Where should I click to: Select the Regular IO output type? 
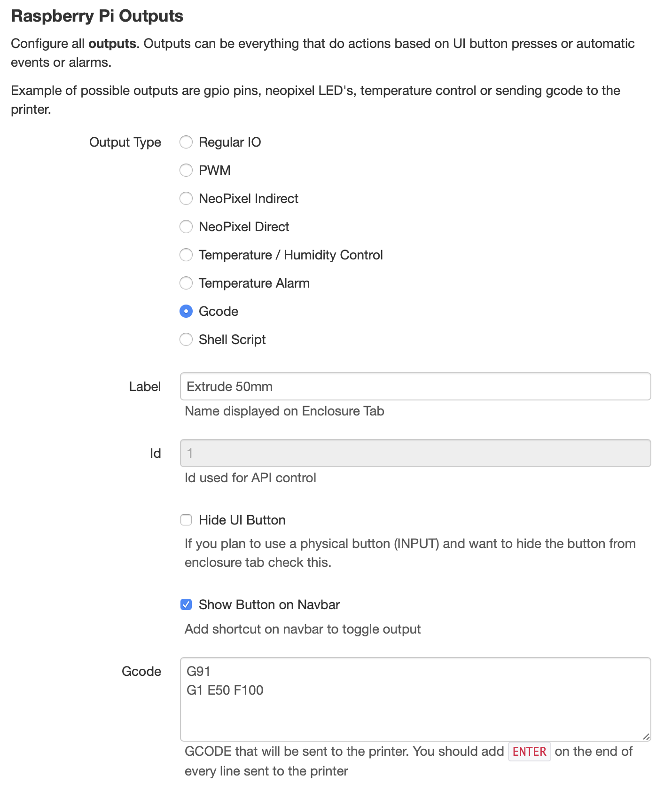coord(186,142)
